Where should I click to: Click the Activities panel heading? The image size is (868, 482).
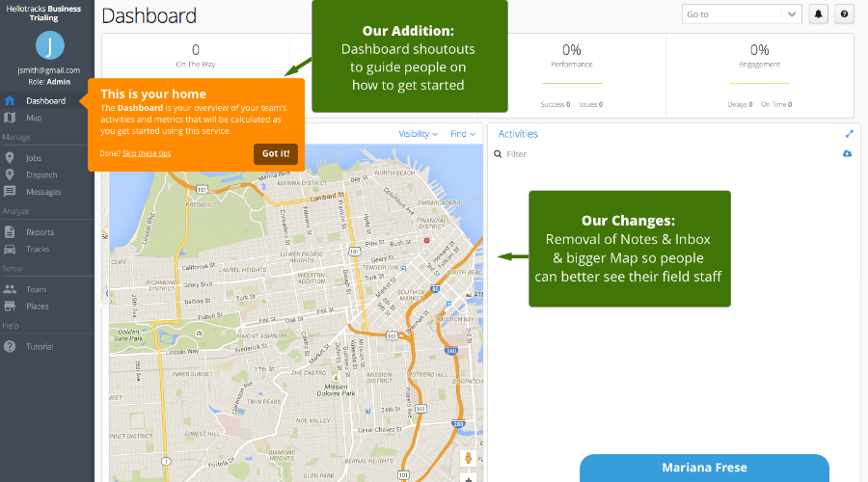point(518,134)
